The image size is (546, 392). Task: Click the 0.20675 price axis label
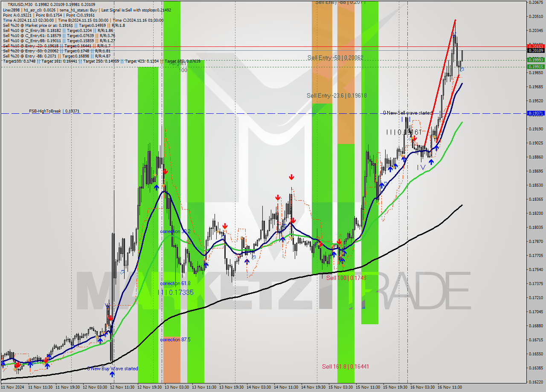(x=536, y=3)
